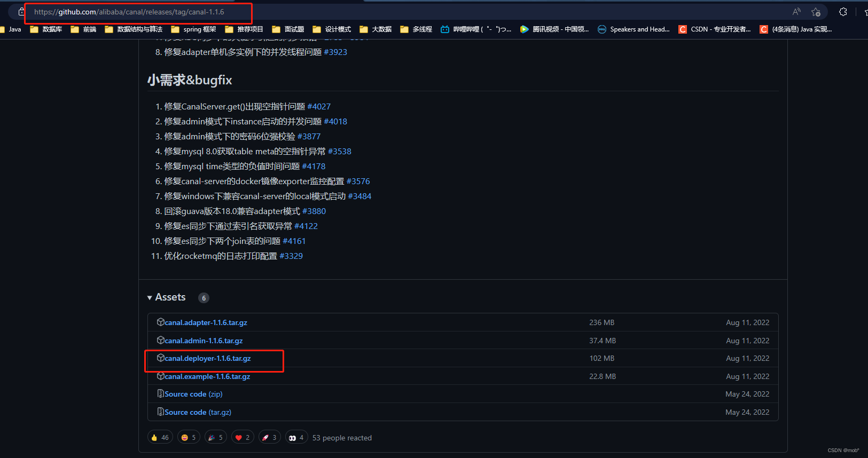The image size is (868, 458).
Task: Open the 数据结构与算法 bookmarks folder
Action: (134, 29)
